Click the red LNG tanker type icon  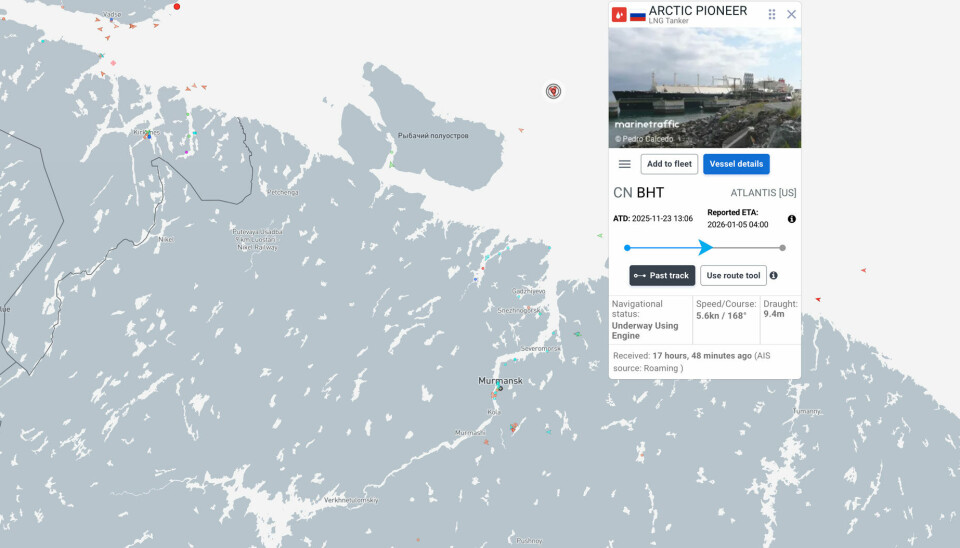tap(620, 15)
